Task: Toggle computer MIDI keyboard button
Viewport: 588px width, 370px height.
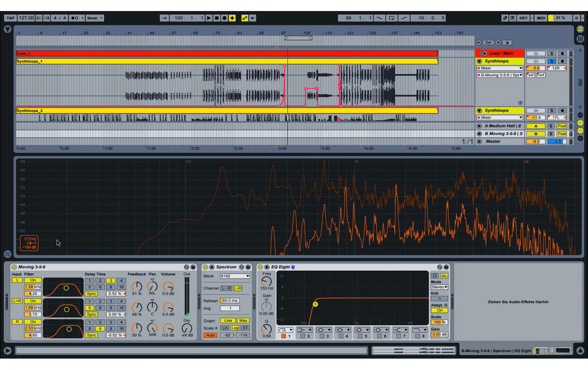Action: tap(512, 18)
